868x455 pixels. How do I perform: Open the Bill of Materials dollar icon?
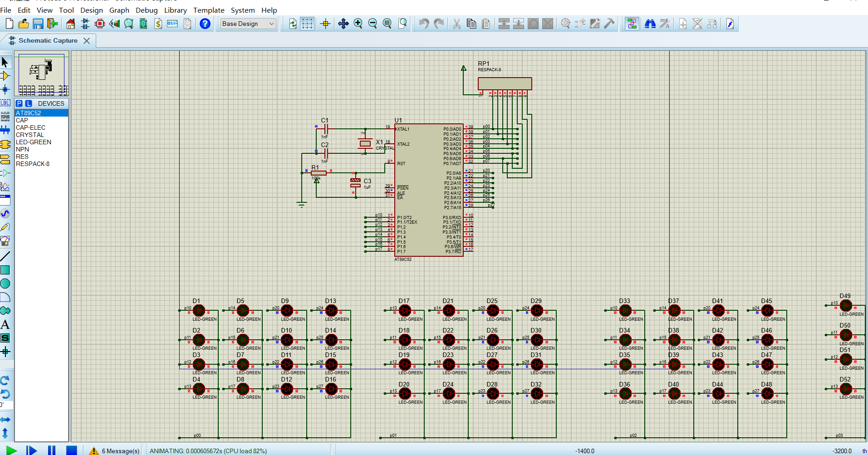pyautogui.click(x=158, y=24)
